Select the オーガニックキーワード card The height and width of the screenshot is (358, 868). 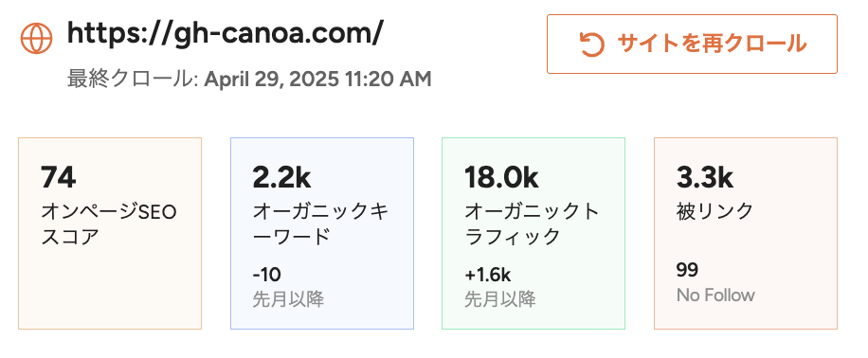[x=322, y=234]
